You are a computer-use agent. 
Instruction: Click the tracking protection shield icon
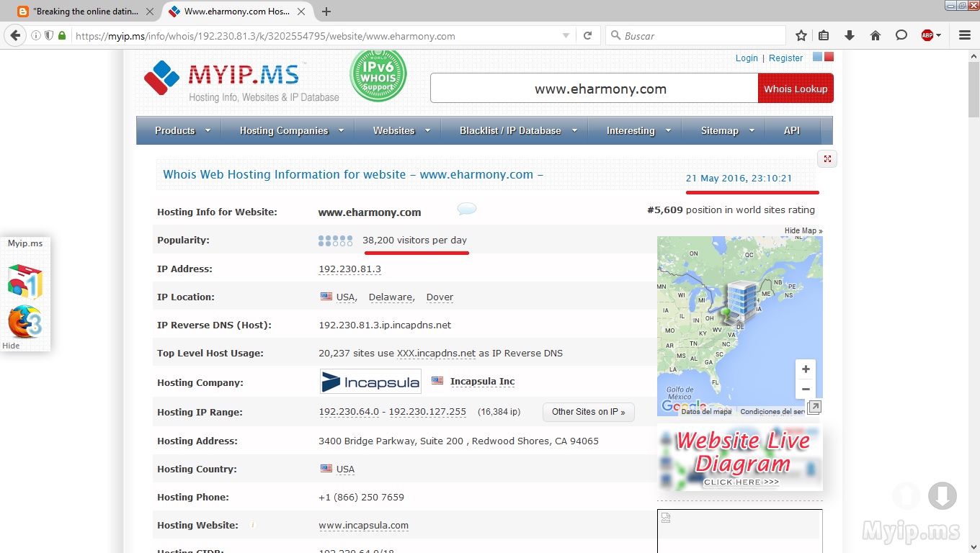[49, 35]
